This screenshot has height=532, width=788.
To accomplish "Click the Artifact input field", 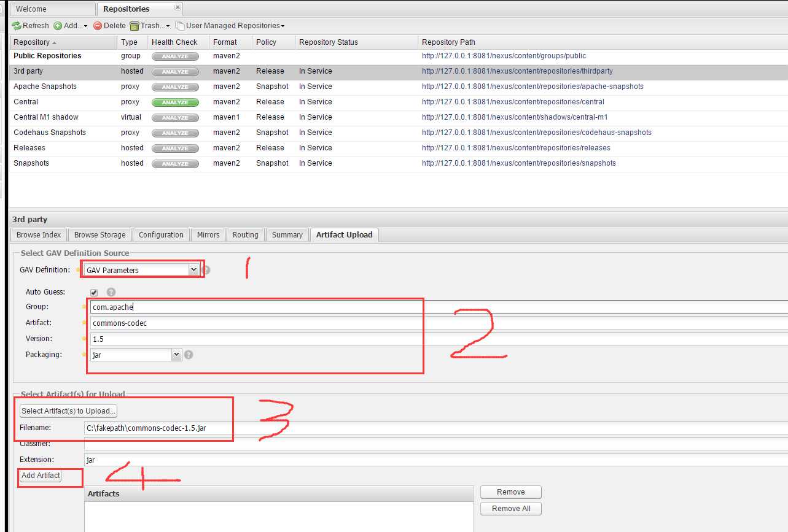I will click(x=439, y=323).
